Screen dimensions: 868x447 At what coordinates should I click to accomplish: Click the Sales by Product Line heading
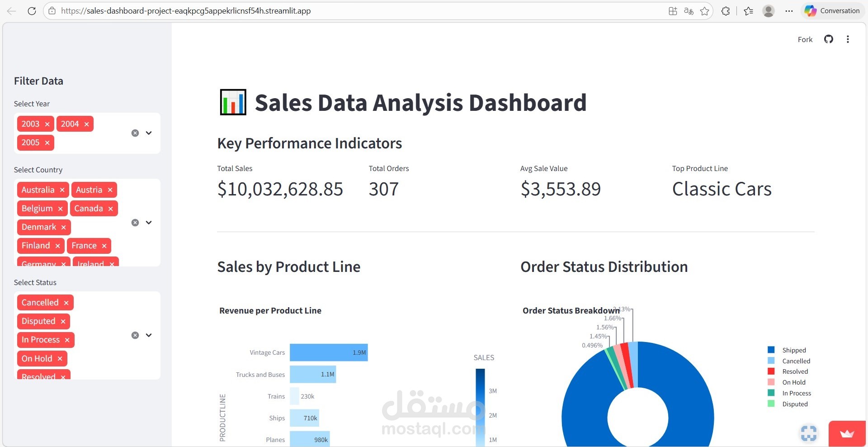[x=289, y=267]
